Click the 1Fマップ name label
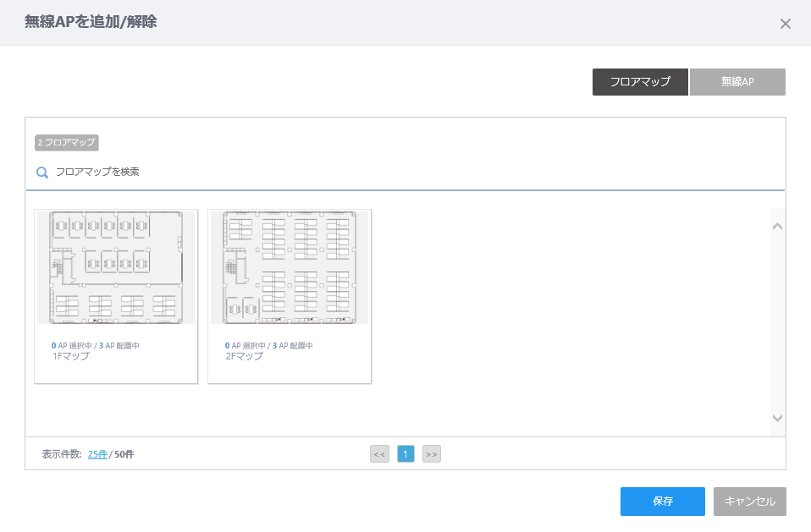Image resolution: width=811 pixels, height=532 pixels. click(x=71, y=356)
